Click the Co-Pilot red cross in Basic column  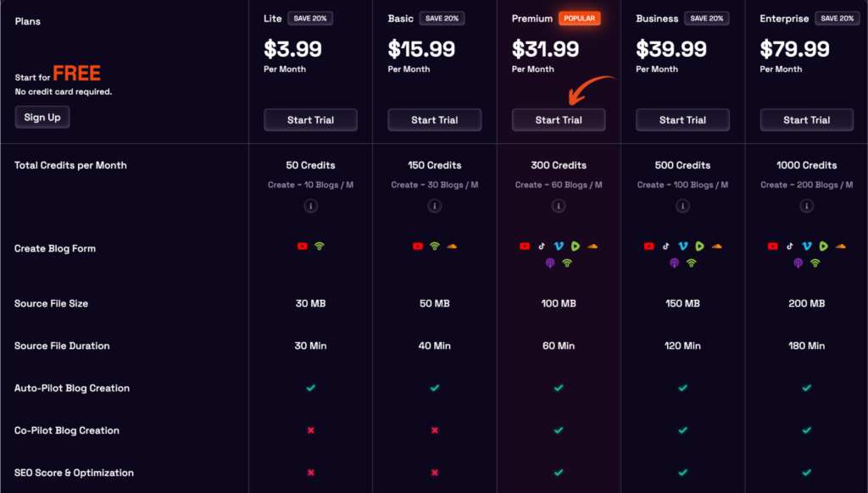point(435,430)
